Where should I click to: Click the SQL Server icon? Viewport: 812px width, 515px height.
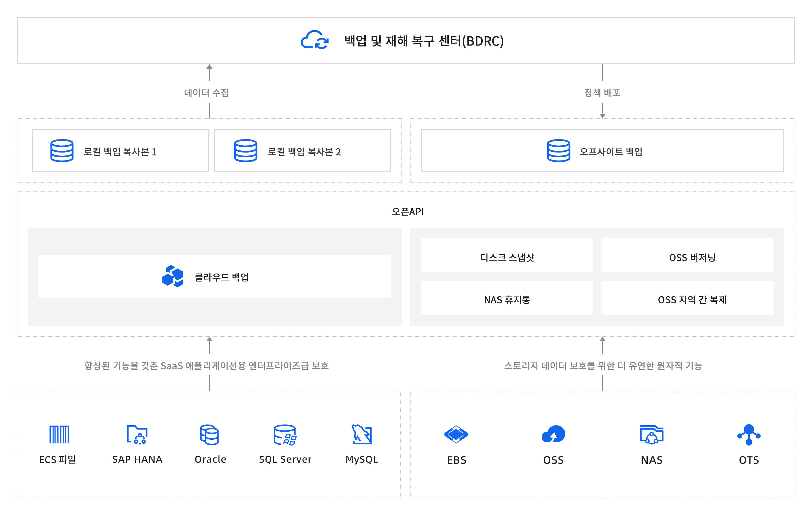point(285,434)
